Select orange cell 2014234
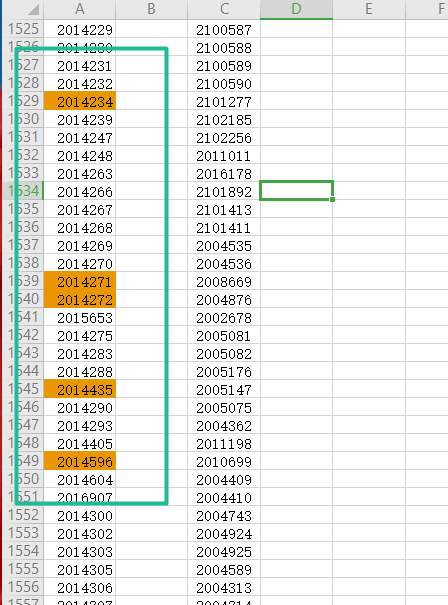448x605 pixels. [79, 101]
